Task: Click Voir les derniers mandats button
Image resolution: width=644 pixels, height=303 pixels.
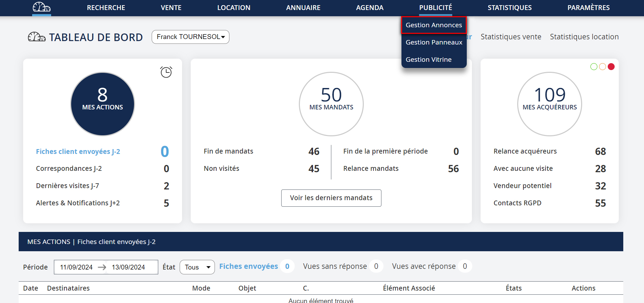Action: point(331,198)
